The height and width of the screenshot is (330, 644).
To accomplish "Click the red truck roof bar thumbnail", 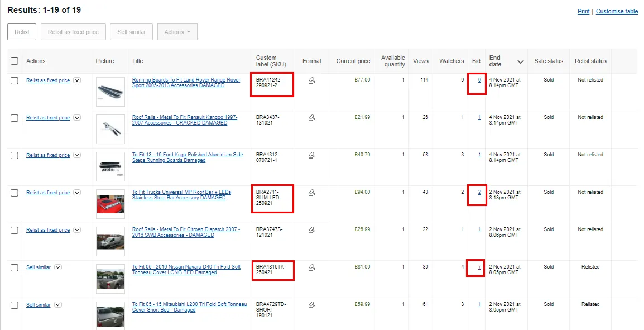I will [x=110, y=204].
